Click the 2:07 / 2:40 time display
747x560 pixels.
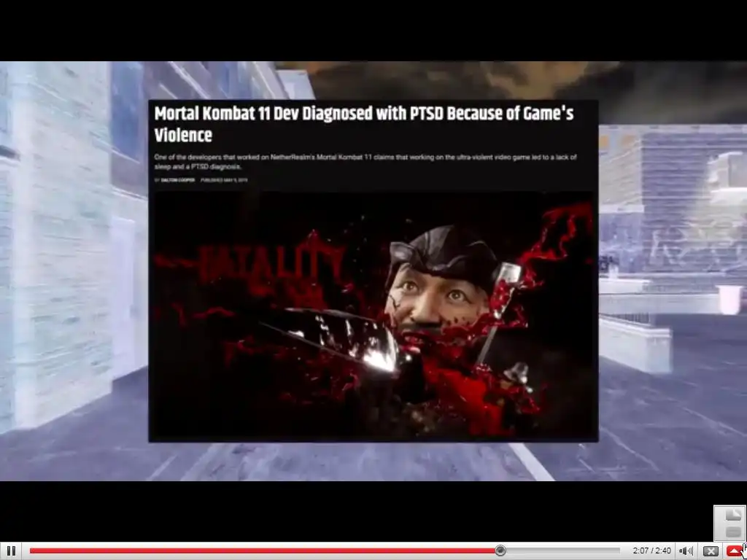pos(651,551)
